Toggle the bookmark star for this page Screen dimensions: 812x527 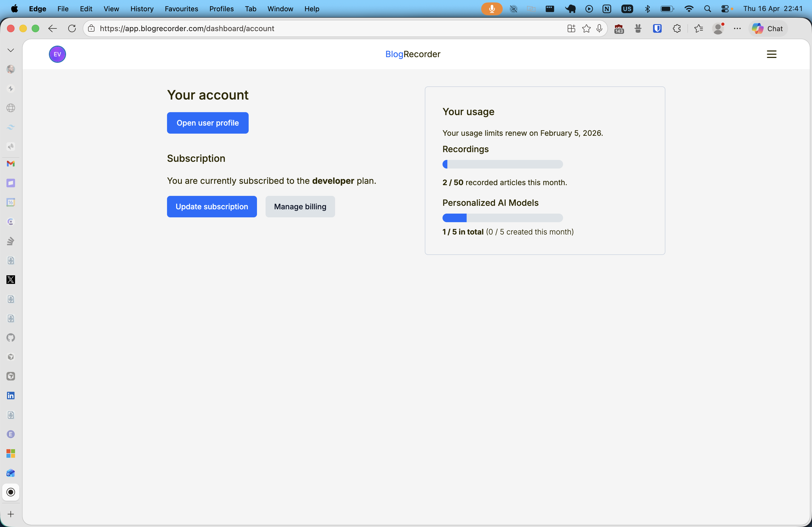[586, 28]
